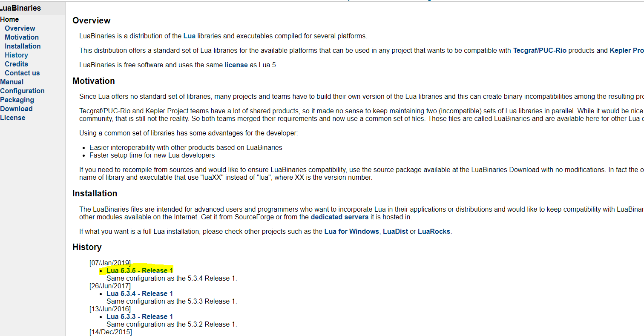Open the Manual page link
The height and width of the screenshot is (336, 644).
click(x=12, y=82)
